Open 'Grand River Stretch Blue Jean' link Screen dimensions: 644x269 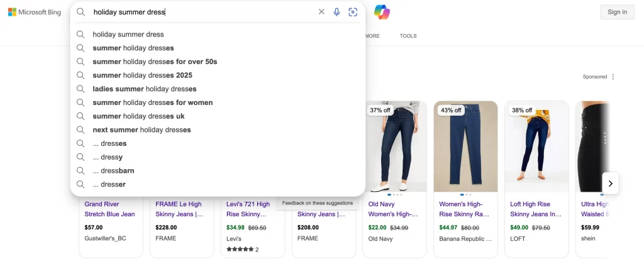[x=109, y=209]
